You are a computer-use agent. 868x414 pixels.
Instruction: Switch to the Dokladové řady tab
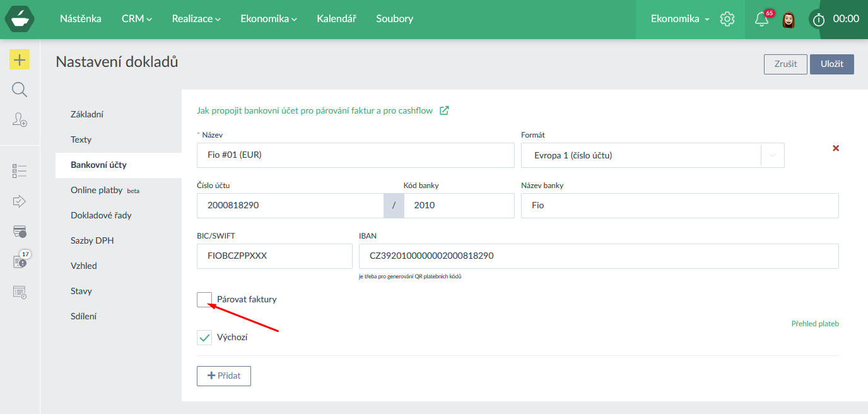click(101, 215)
